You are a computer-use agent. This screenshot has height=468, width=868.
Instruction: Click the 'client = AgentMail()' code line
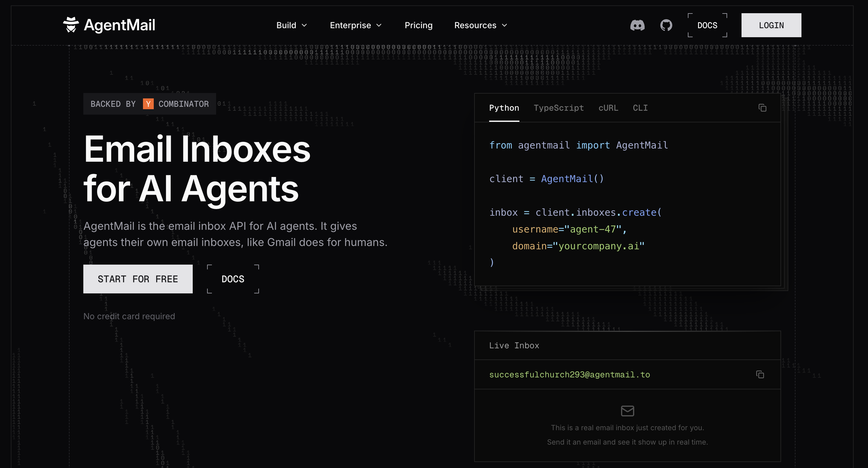[x=546, y=179]
